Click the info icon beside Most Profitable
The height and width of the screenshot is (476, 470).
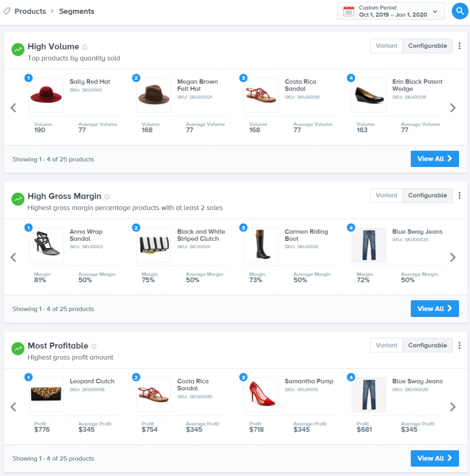pos(94,346)
